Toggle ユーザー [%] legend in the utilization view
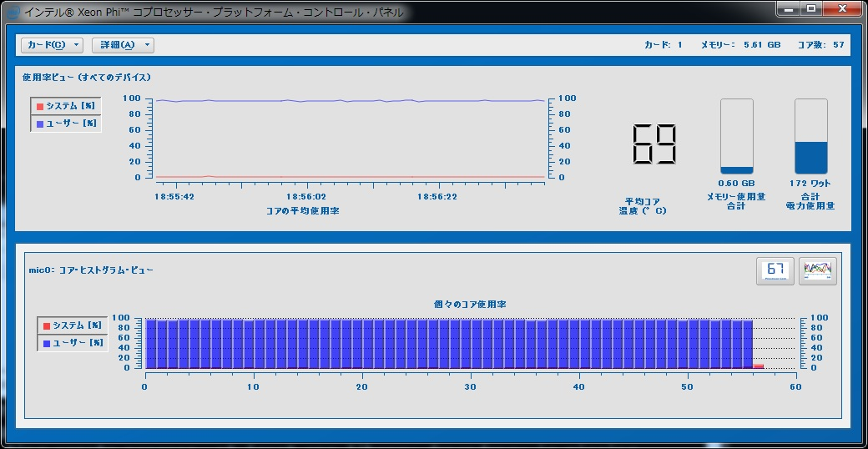Screen dimensions: 868x449 (66, 123)
